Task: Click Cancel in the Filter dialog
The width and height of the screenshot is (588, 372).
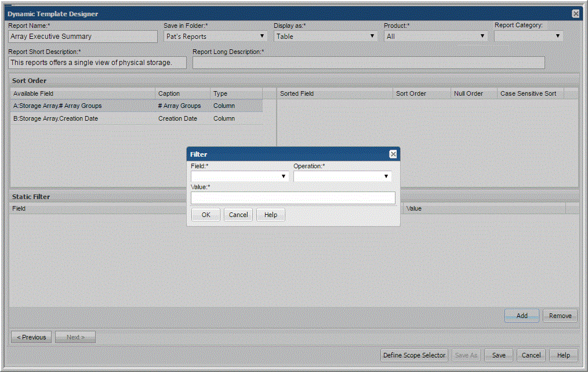Action: [x=238, y=215]
